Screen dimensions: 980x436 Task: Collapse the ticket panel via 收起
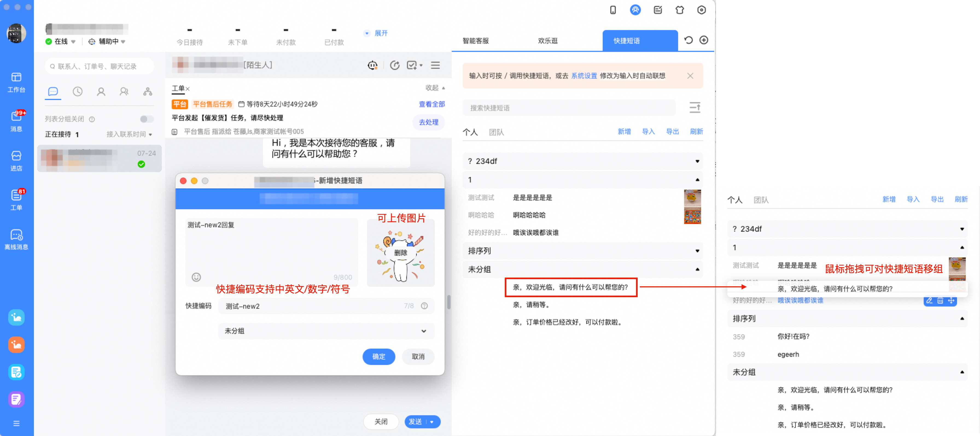click(435, 88)
